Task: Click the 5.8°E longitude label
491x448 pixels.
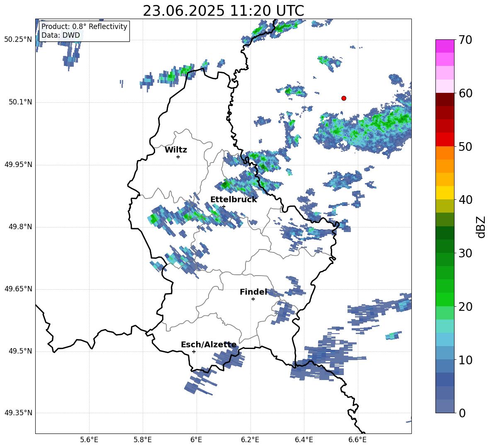Action: pyautogui.click(x=143, y=440)
